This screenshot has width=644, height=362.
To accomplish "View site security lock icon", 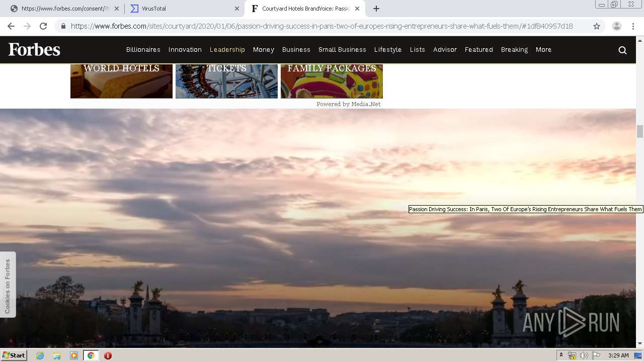I will pyautogui.click(x=63, y=26).
